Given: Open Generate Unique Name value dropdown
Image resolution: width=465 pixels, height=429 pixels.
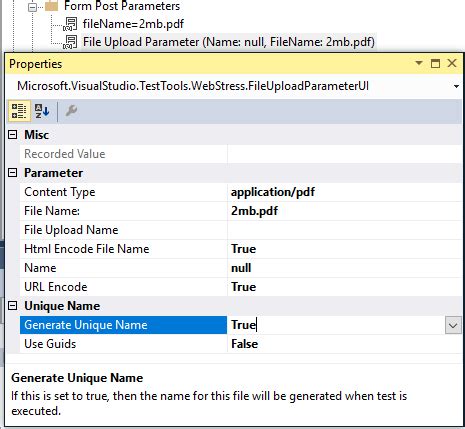Looking at the screenshot, I should [x=453, y=325].
